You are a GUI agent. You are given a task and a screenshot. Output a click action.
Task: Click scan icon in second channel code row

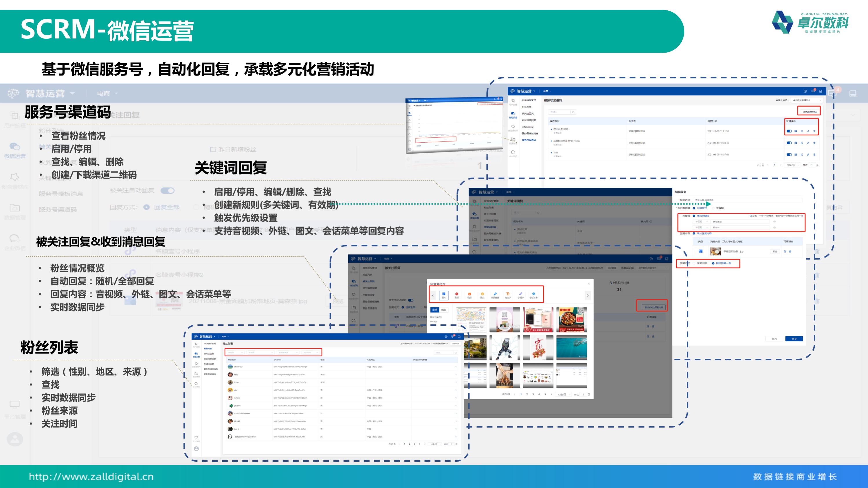pos(802,143)
